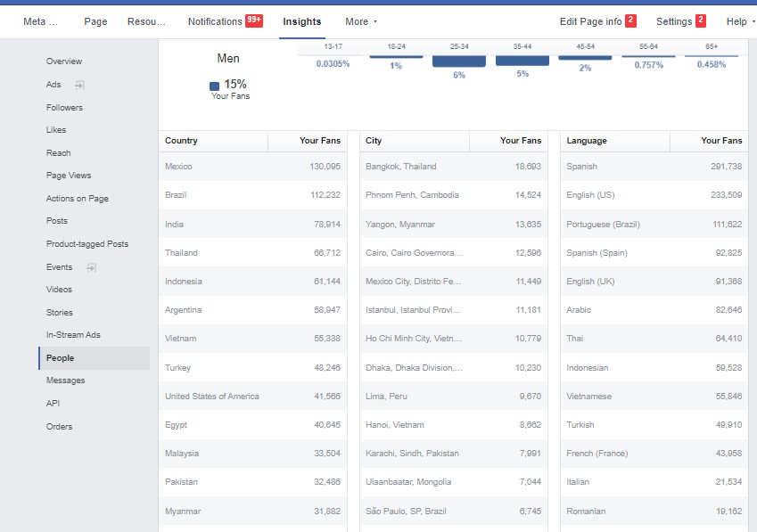Open Ads in the sidebar
Viewport: 757px width, 532px height.
click(x=53, y=85)
